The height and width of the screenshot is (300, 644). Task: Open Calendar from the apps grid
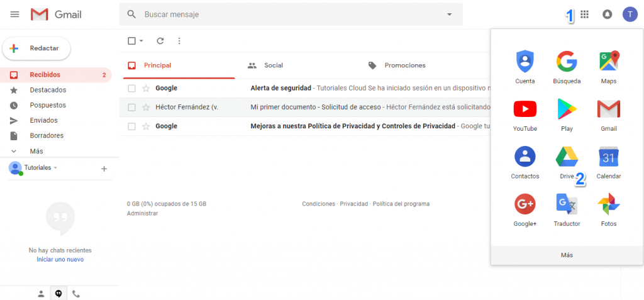(608, 157)
